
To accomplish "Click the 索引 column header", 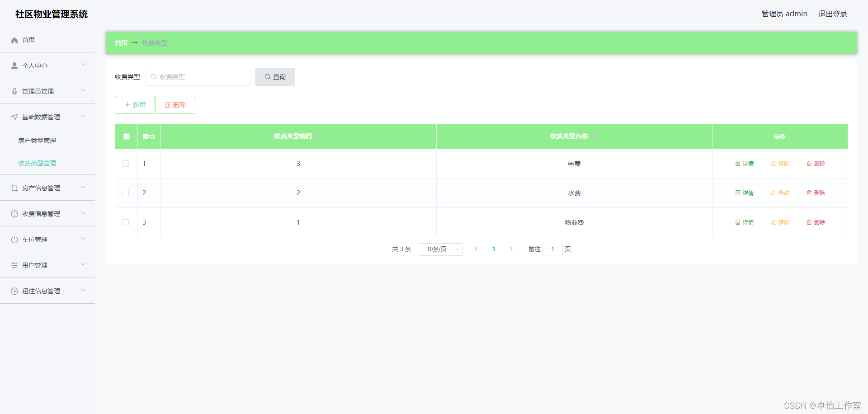I will pos(149,136).
